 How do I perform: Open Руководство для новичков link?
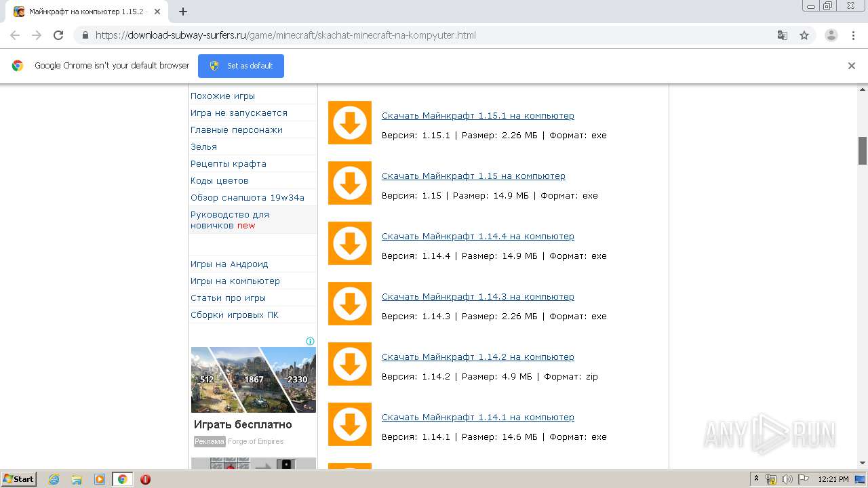pos(230,220)
